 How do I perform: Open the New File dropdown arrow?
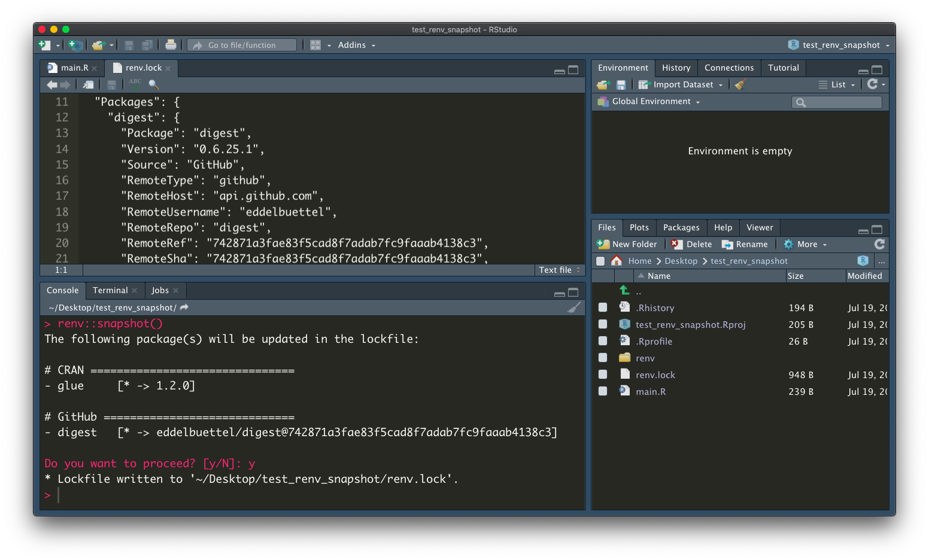(58, 45)
